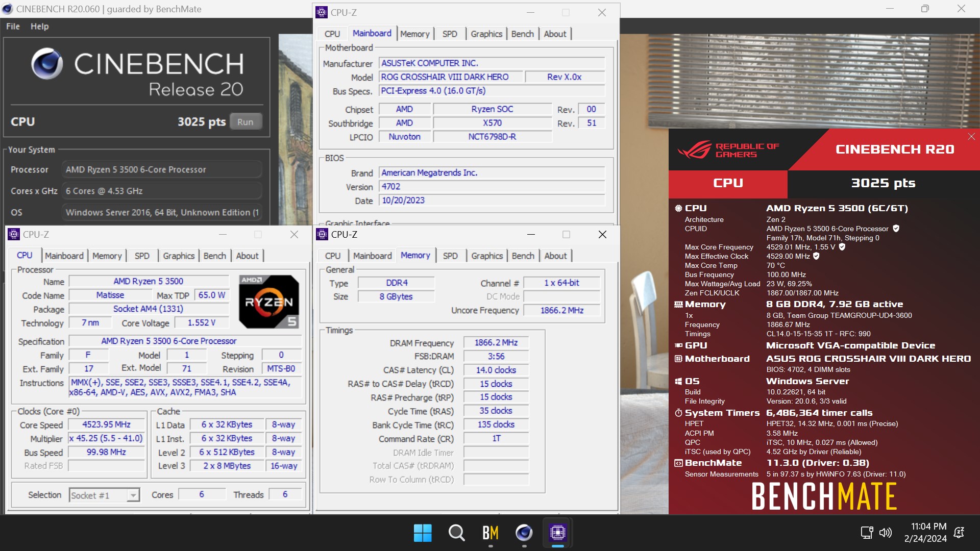The height and width of the screenshot is (551, 980).
Task: Open SPD tab in CPU window
Action: click(142, 256)
